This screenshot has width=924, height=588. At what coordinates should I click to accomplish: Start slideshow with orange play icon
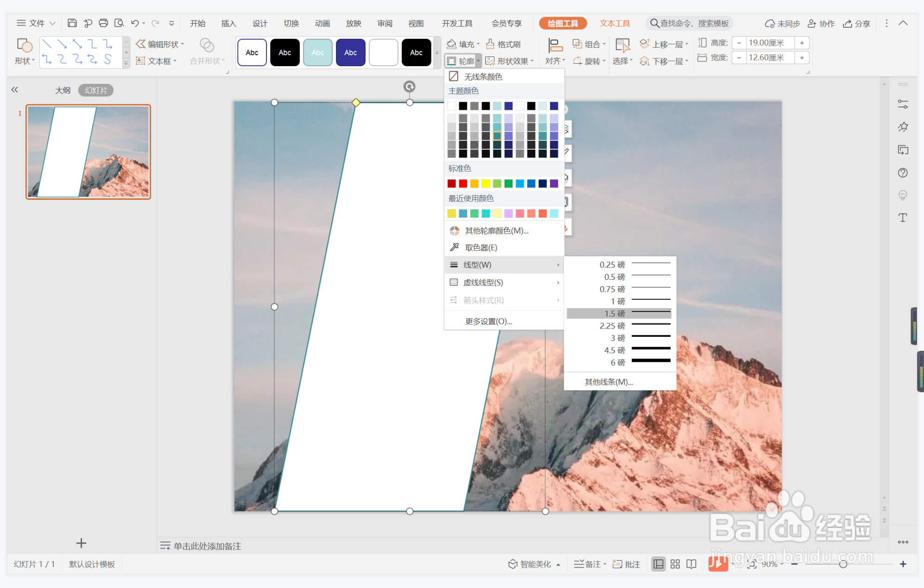(x=717, y=564)
